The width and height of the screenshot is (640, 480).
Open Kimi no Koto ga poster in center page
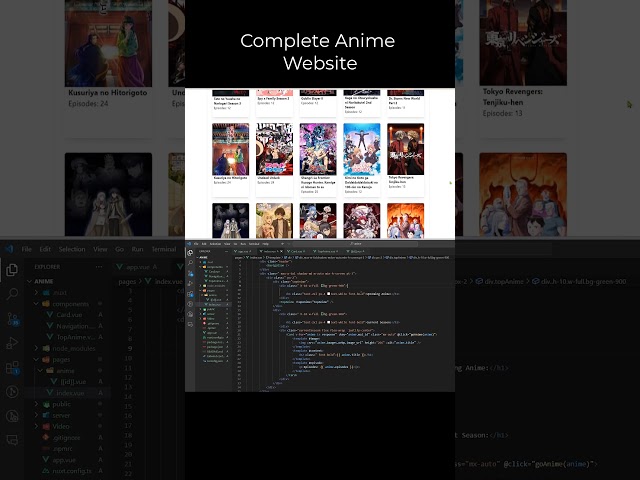click(x=362, y=149)
